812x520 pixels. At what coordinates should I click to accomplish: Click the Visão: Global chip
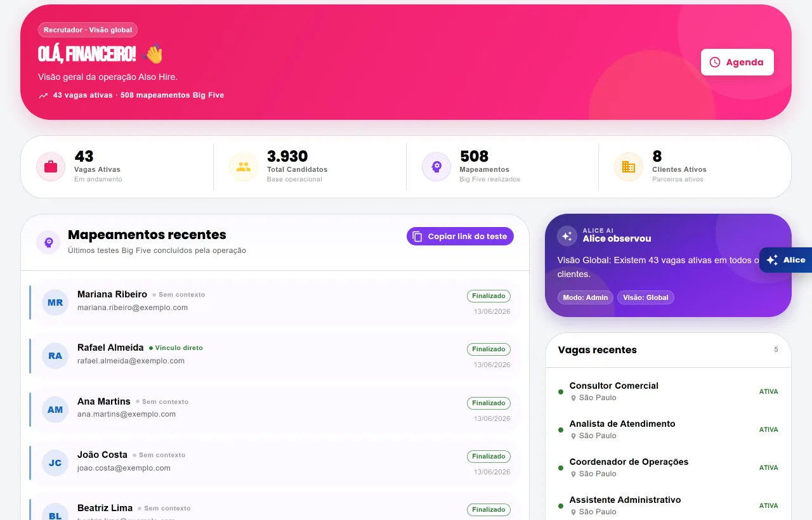646,297
